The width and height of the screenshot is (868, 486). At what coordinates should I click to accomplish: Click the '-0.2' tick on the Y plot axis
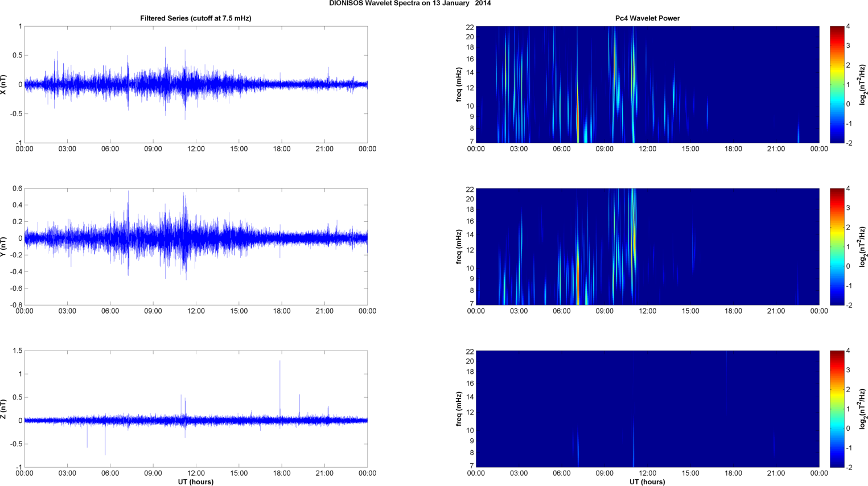15,256
